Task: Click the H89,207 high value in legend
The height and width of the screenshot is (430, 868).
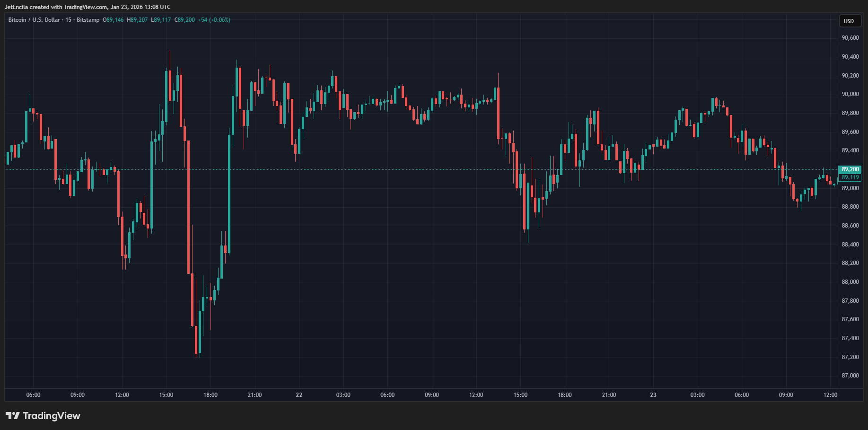Action: pos(137,20)
